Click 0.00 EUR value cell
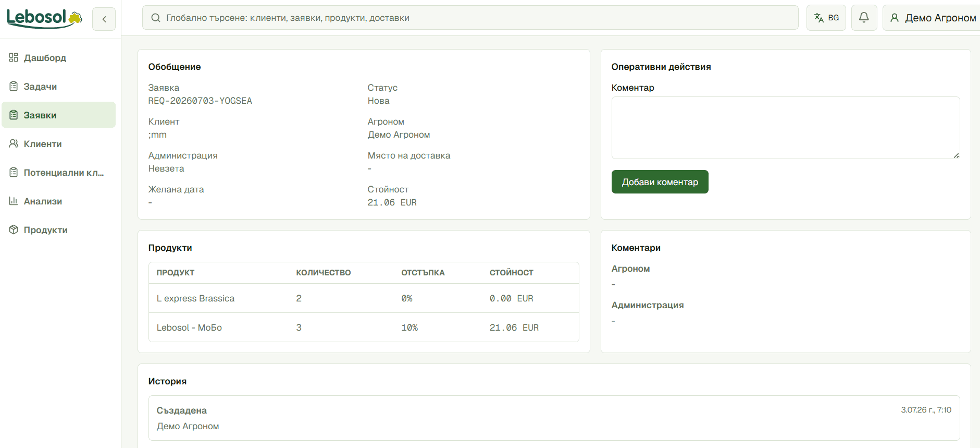Viewport: 980px width, 448px height. (512, 298)
